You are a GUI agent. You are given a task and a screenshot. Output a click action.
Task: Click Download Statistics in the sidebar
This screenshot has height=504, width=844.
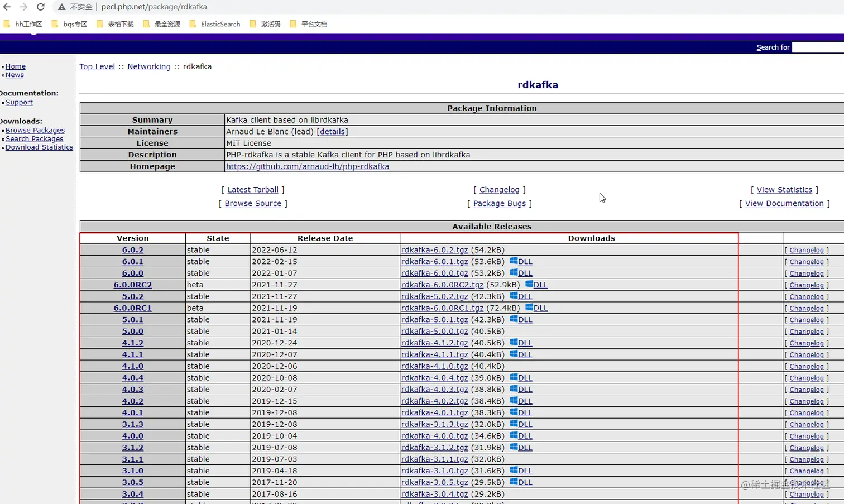pos(40,147)
